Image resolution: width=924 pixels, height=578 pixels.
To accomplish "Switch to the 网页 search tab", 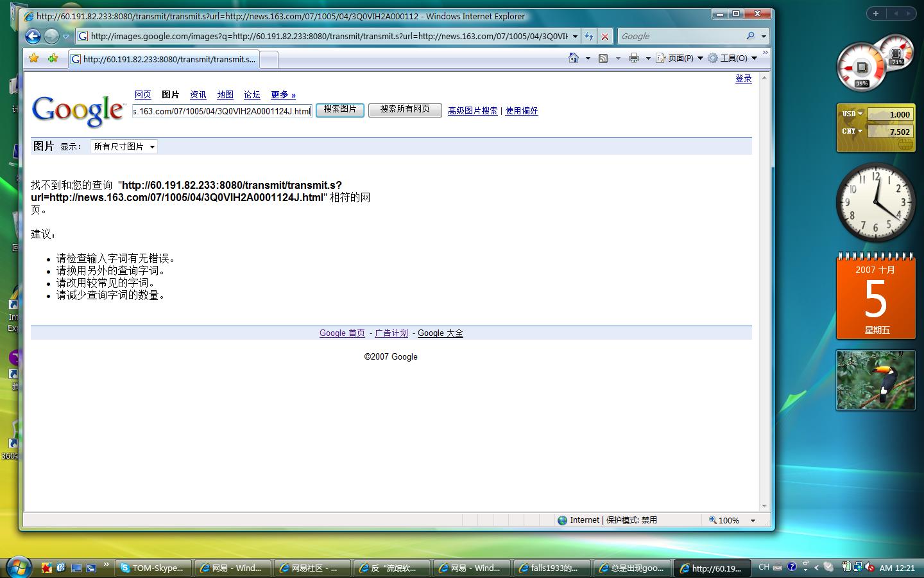I will click(143, 94).
